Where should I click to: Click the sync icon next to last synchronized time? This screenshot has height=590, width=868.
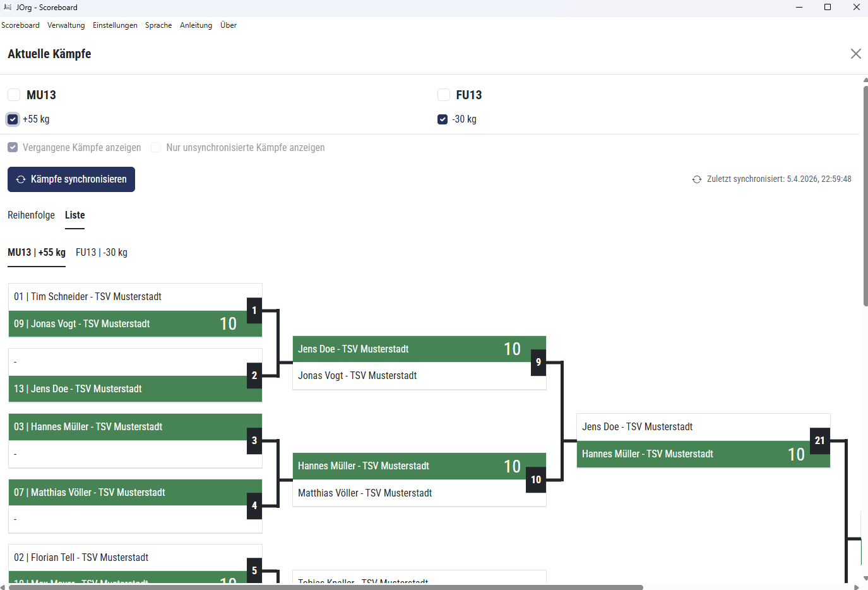(697, 179)
